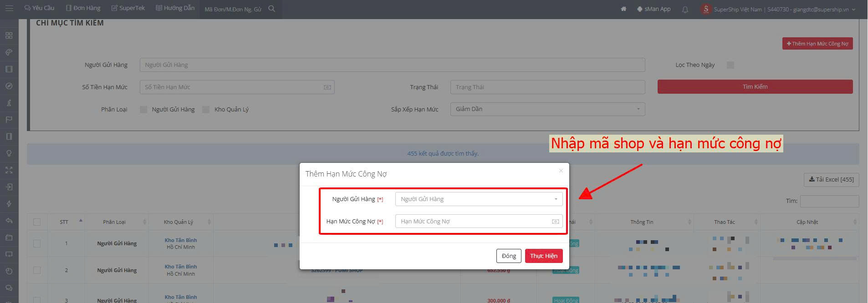
Task: Sort the Thao Tác column
Action: coord(756,222)
